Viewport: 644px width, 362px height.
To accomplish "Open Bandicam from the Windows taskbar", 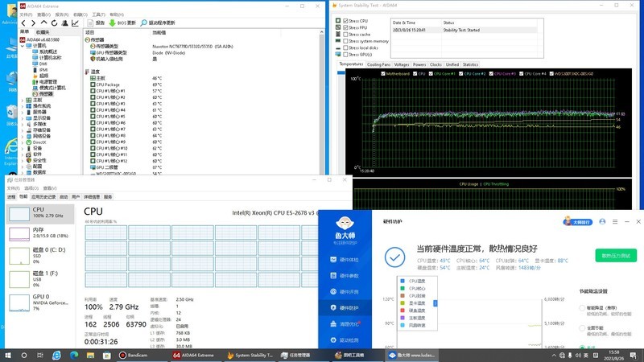I will click(x=134, y=354).
